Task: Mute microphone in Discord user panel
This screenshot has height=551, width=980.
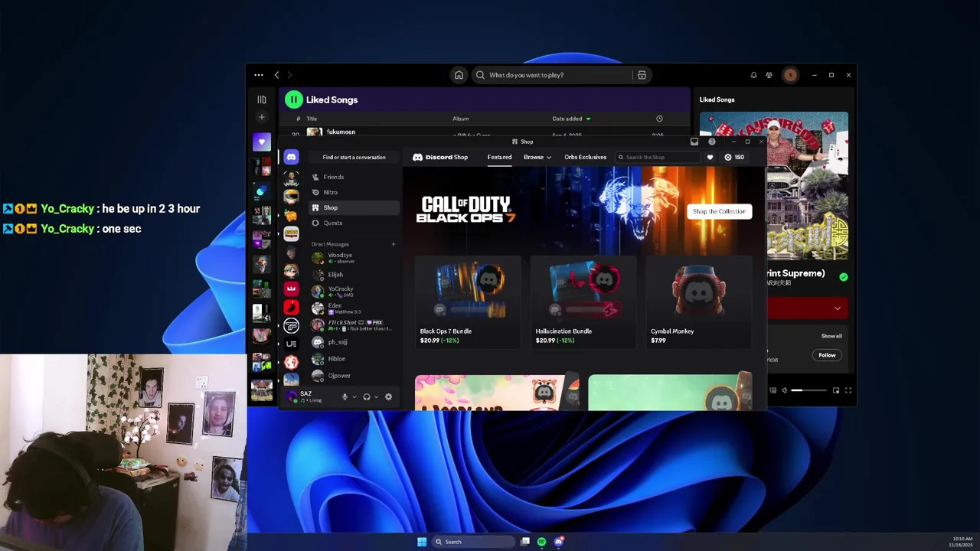Action: coord(345,396)
